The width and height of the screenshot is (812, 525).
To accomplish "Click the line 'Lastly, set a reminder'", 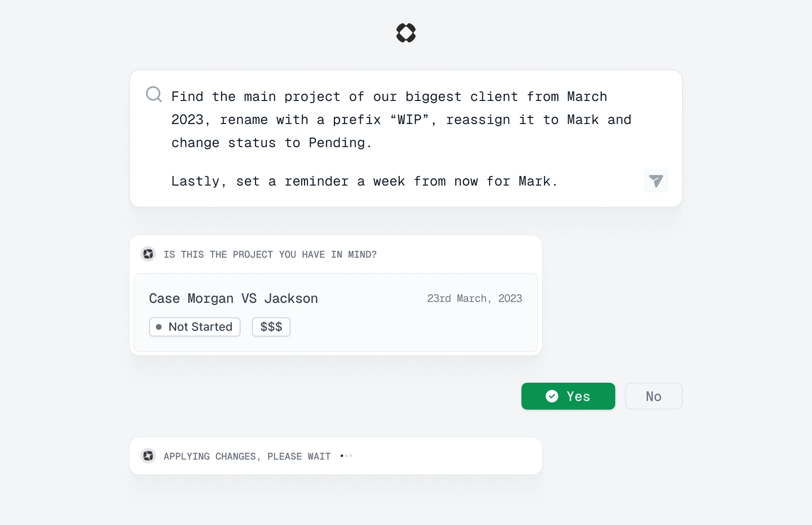I will point(365,181).
